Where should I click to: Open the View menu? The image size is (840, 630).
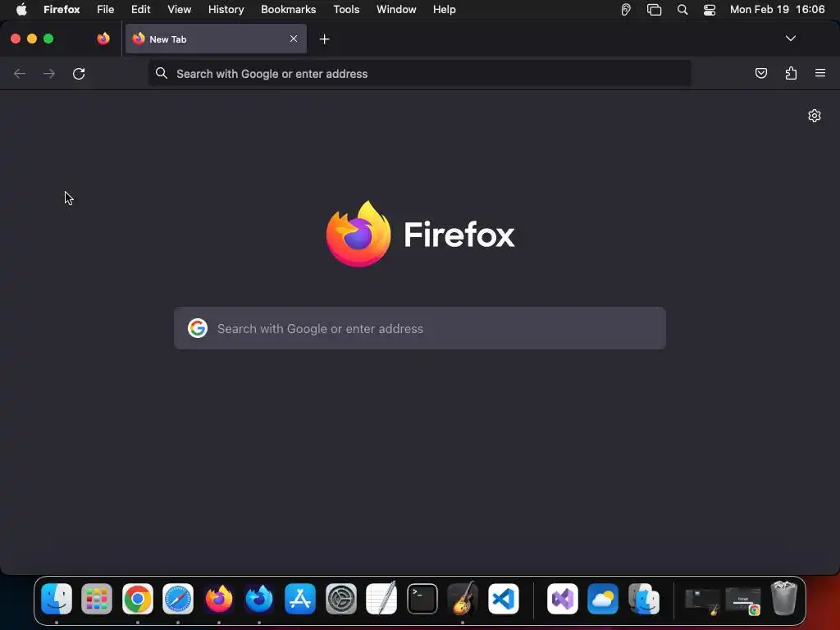[x=180, y=9]
